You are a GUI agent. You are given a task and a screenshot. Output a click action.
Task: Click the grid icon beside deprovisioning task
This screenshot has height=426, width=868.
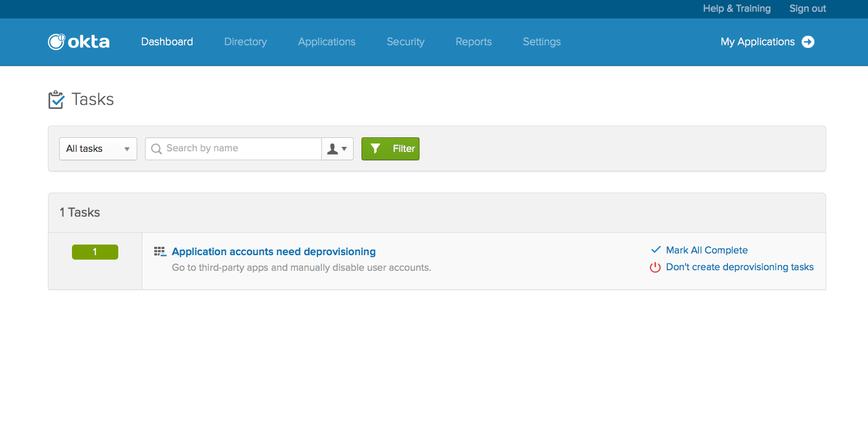160,252
